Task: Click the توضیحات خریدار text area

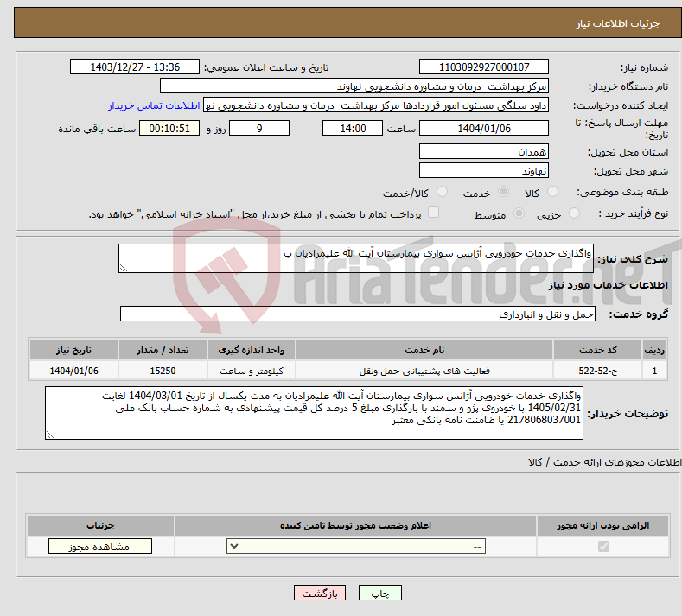Action: (314, 413)
